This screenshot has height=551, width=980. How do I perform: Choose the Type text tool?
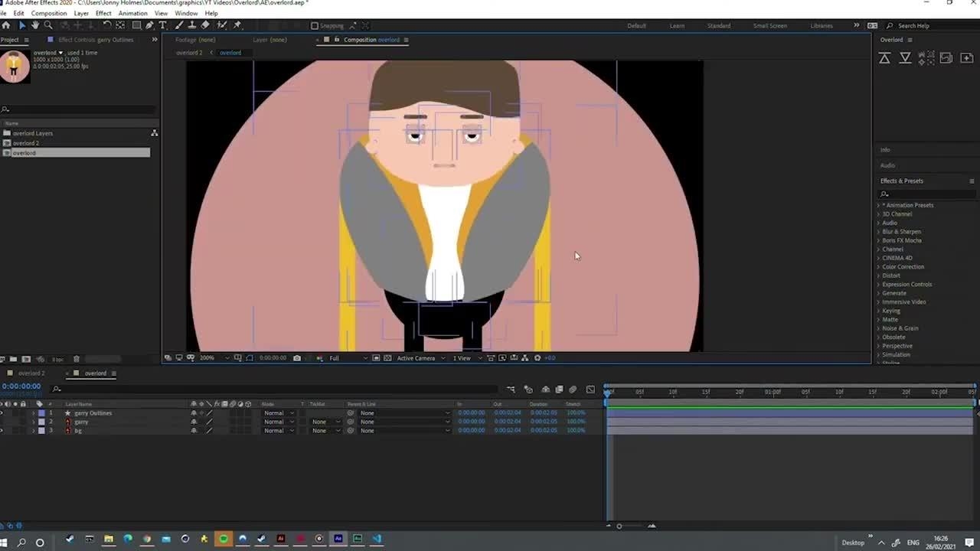(x=163, y=25)
